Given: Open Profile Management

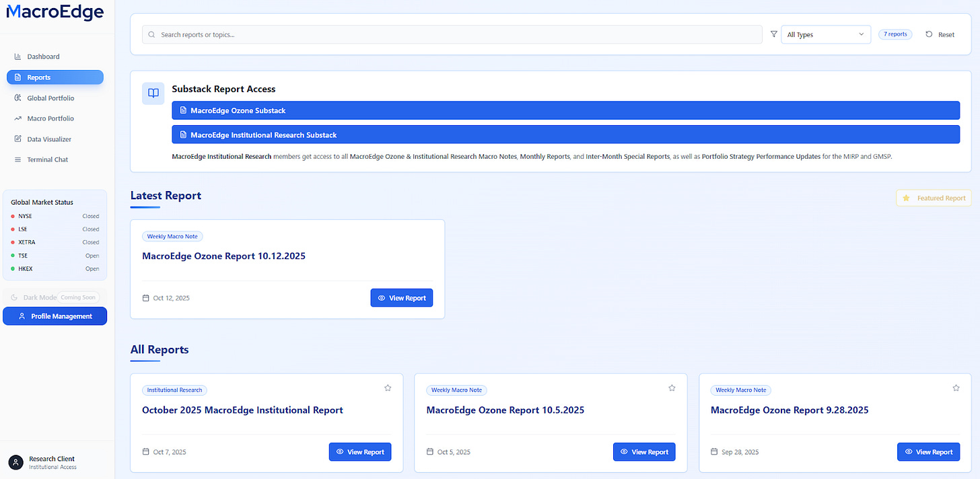Looking at the screenshot, I should click(55, 316).
